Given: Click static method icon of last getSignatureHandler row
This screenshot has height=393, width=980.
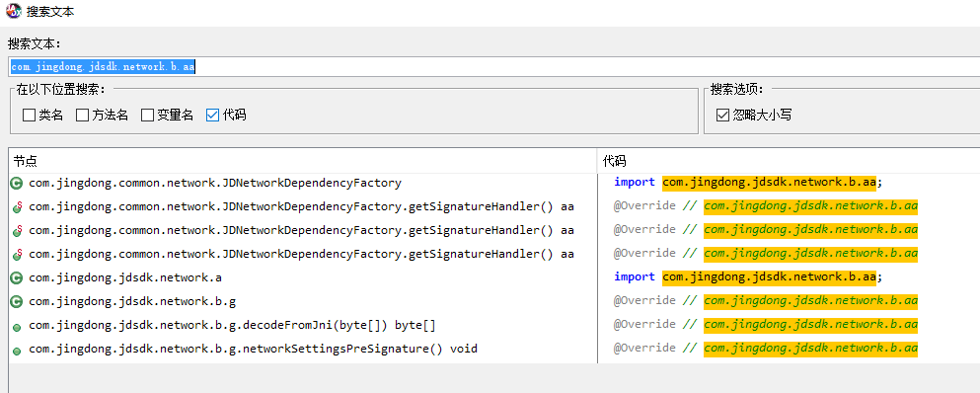Looking at the screenshot, I should [17, 254].
